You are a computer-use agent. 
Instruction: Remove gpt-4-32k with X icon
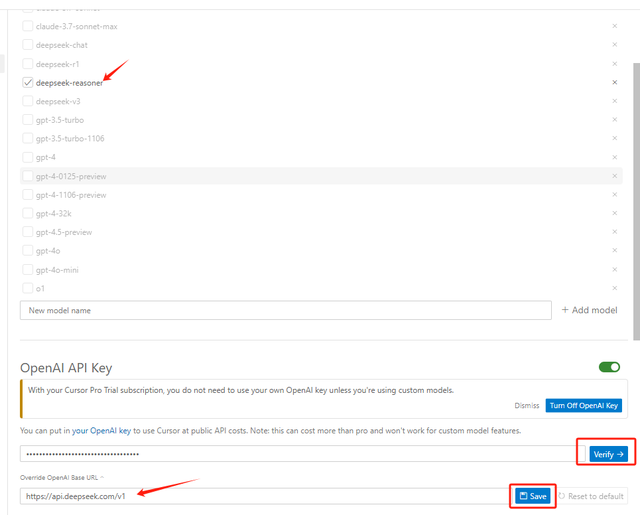point(615,213)
